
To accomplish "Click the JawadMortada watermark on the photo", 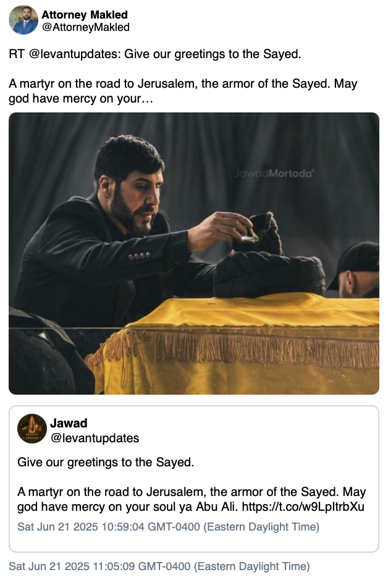I will (x=274, y=174).
